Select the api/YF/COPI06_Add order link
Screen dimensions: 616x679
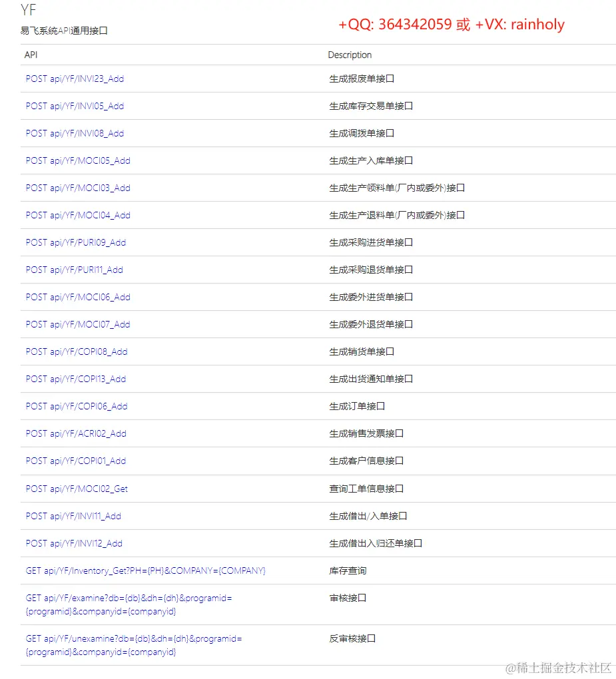click(x=76, y=406)
